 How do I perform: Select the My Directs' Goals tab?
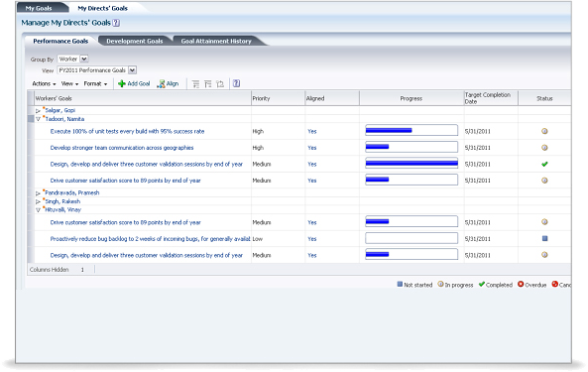(103, 8)
